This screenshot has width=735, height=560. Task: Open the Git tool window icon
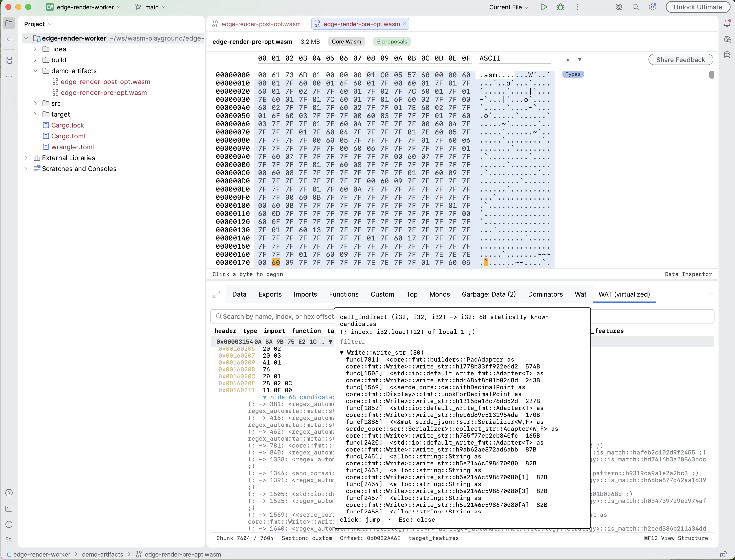[9, 540]
